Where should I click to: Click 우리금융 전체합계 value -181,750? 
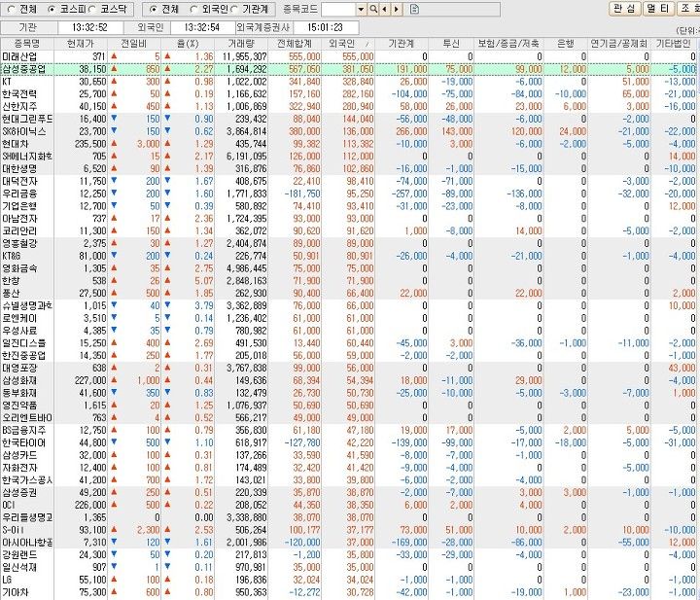pyautogui.click(x=302, y=194)
